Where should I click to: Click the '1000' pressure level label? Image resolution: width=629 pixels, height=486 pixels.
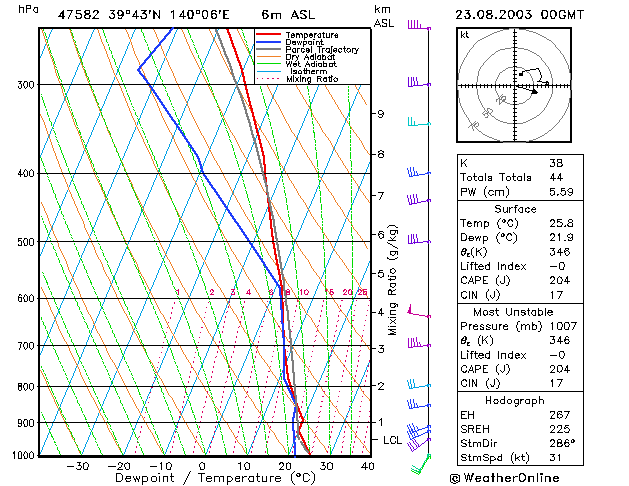(23, 456)
